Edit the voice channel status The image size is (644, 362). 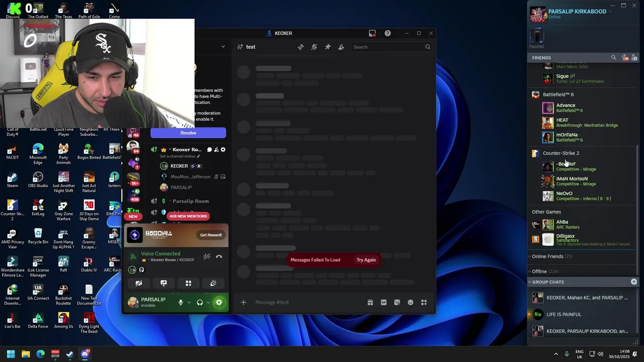tap(180, 156)
